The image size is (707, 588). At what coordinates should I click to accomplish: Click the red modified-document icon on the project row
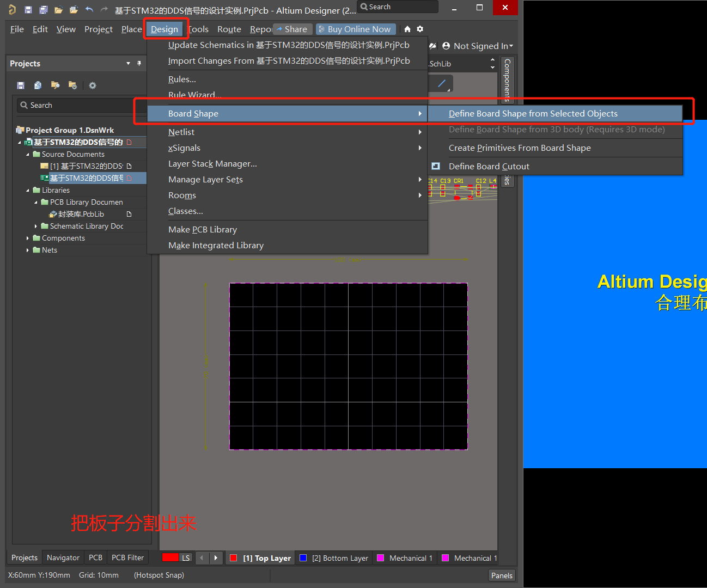(129, 142)
